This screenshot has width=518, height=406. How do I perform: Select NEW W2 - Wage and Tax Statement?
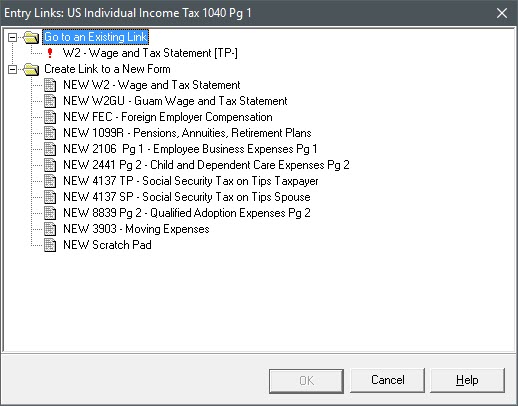152,85
